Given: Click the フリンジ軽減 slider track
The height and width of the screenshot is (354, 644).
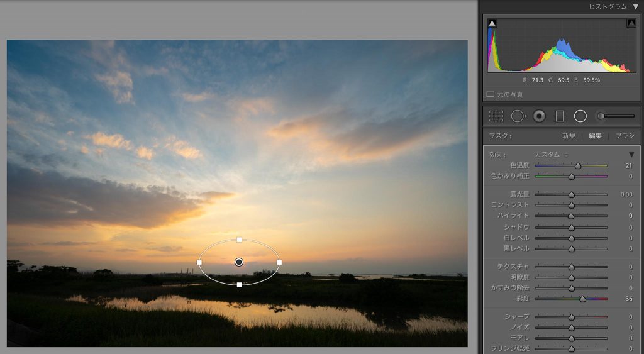Looking at the screenshot, I should click(x=571, y=349).
